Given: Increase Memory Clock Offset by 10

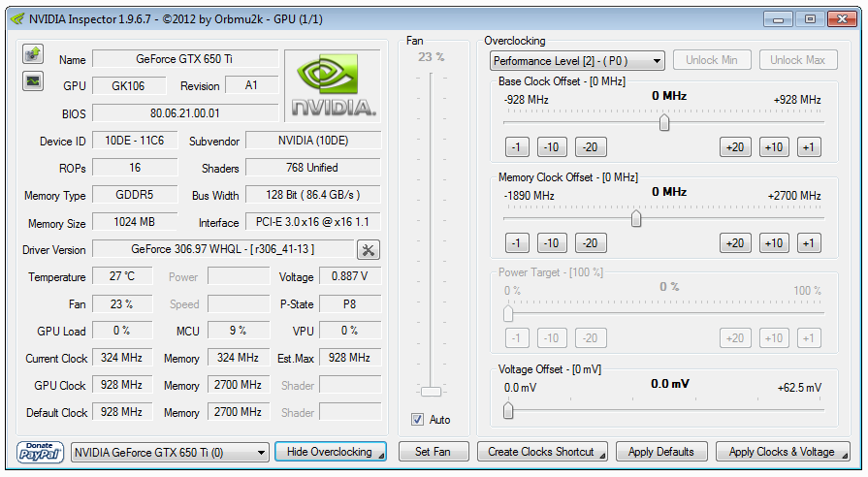Looking at the screenshot, I should pyautogui.click(x=774, y=243).
